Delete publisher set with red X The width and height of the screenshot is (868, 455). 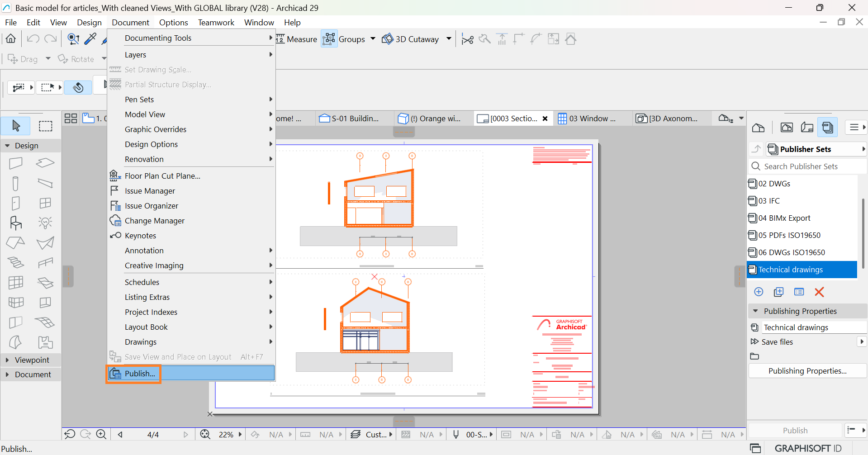click(819, 292)
